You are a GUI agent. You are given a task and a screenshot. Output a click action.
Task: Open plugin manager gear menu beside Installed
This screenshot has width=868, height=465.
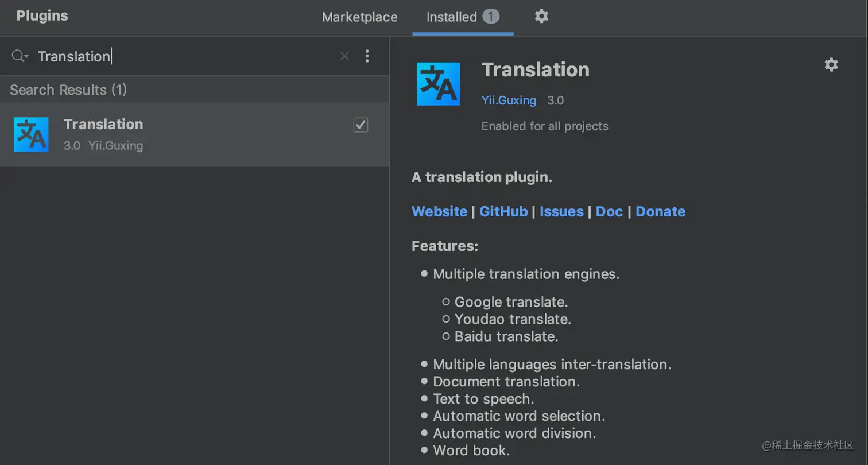click(541, 17)
